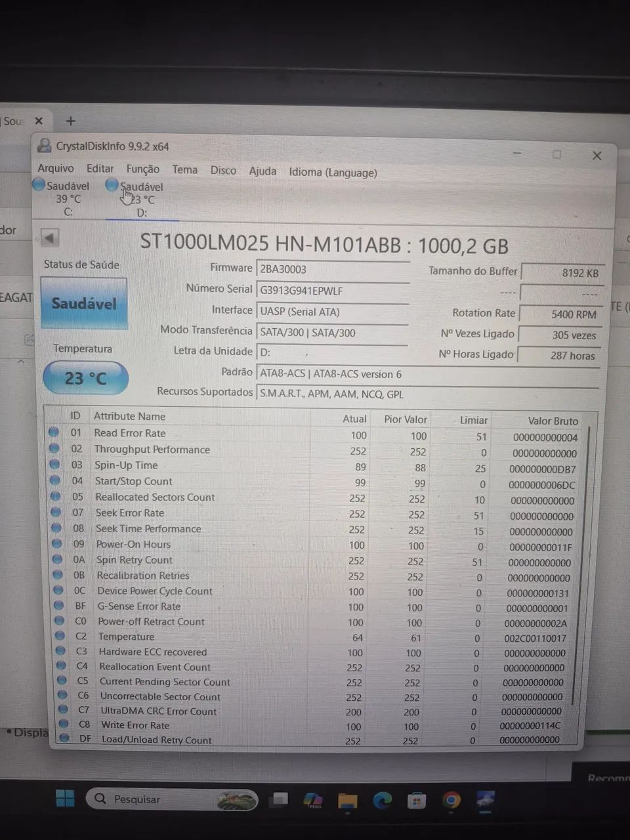Close the background browser tab
Viewport: 630px width, 840px height.
(x=39, y=121)
